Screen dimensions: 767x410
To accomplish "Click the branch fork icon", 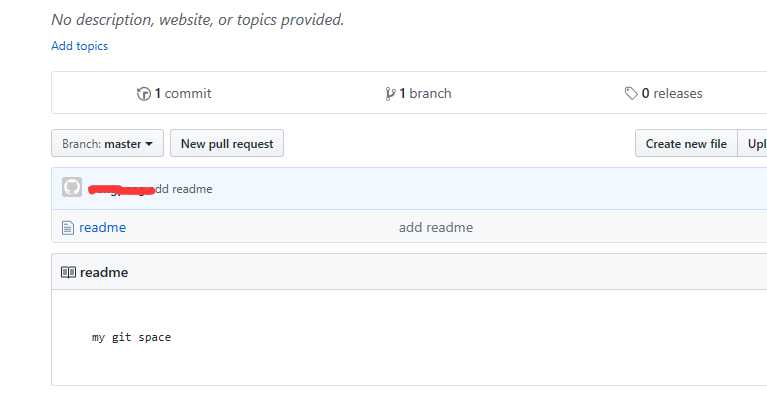I will point(390,93).
